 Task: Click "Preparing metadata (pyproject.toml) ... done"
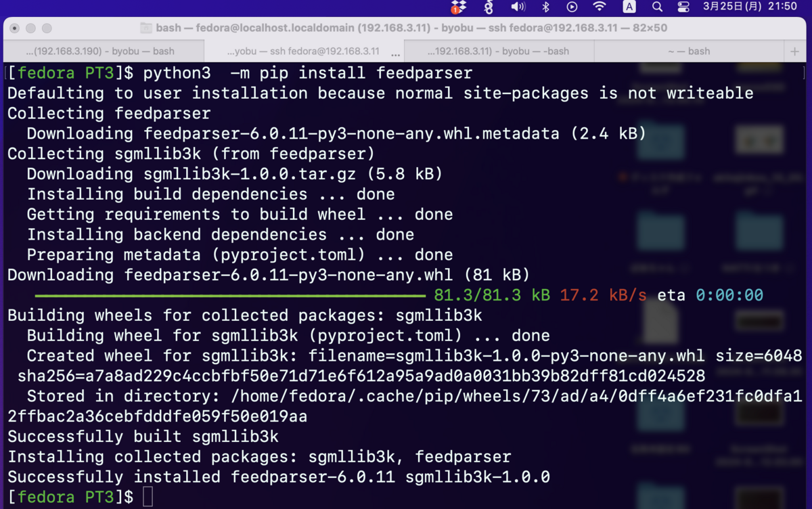pyautogui.click(x=240, y=255)
